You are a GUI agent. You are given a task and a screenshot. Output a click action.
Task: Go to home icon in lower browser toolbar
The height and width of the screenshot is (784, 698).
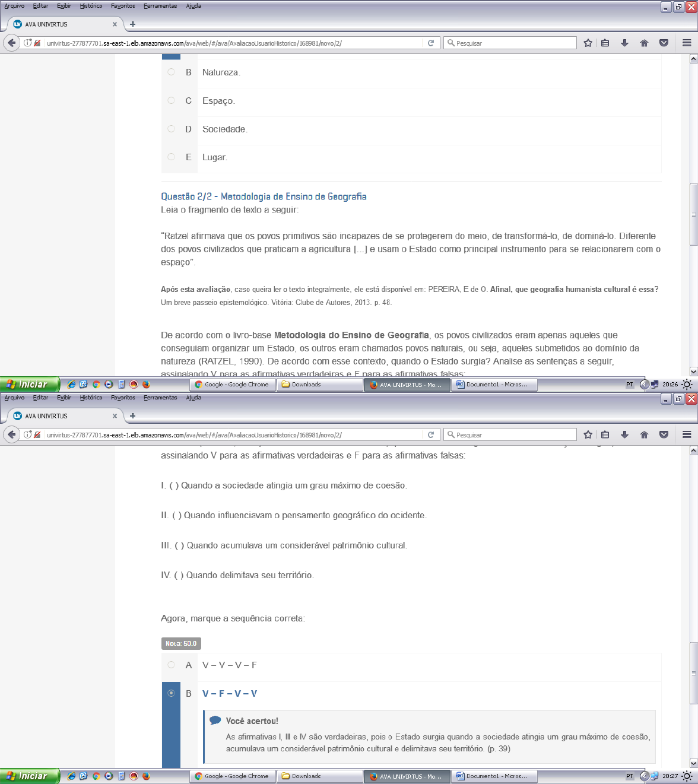(x=644, y=434)
